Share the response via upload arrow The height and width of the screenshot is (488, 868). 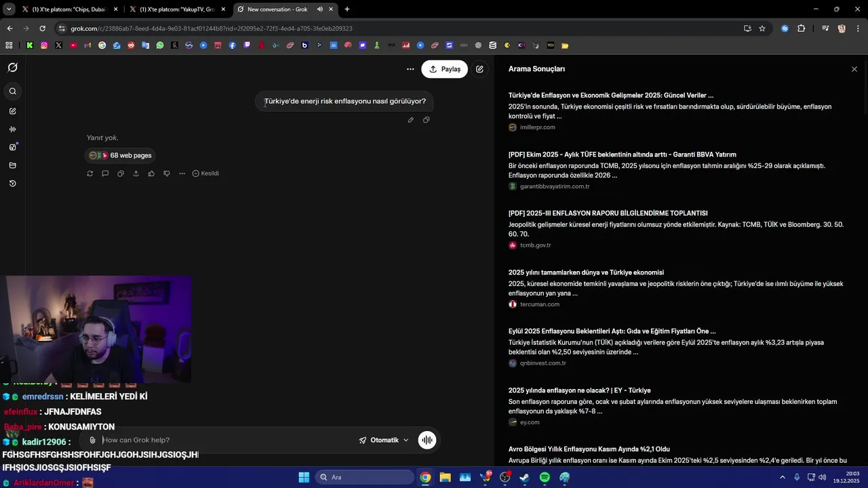click(x=136, y=174)
